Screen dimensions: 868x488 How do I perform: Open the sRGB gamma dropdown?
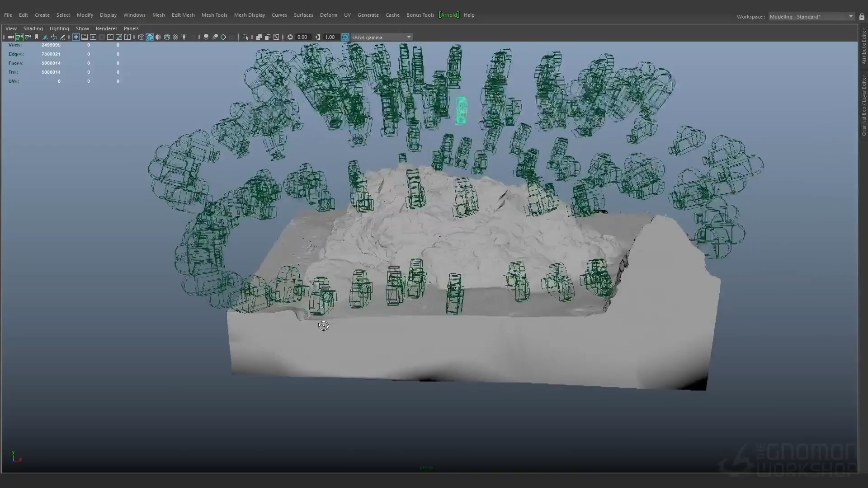(x=409, y=37)
